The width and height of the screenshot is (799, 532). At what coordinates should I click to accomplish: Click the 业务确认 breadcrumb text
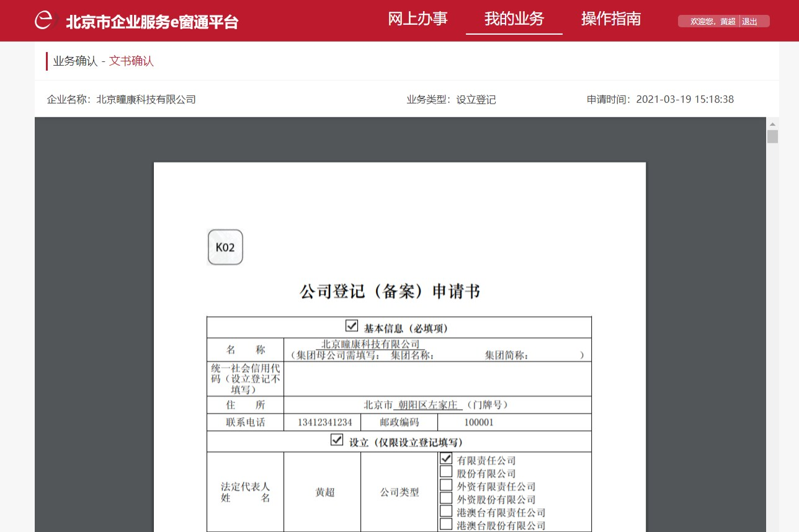[75, 61]
